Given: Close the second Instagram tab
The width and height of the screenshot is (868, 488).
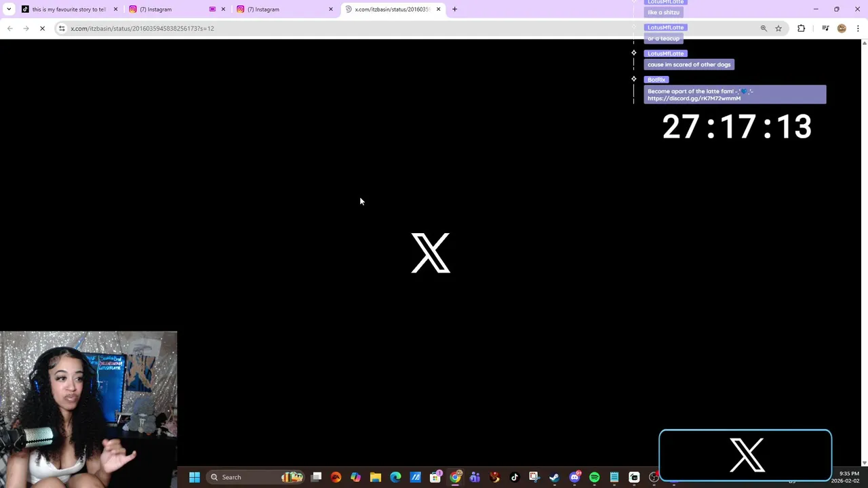Looking at the screenshot, I should tap(331, 9).
